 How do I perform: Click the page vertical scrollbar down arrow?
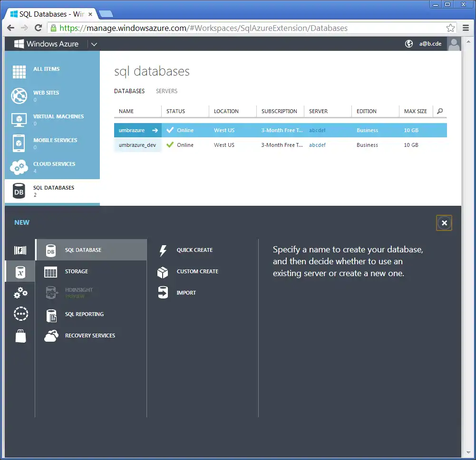click(468, 453)
